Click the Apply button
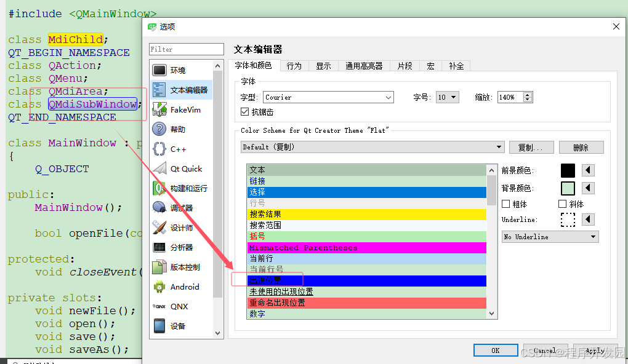Screen dimensions: 628x364 click(595, 350)
